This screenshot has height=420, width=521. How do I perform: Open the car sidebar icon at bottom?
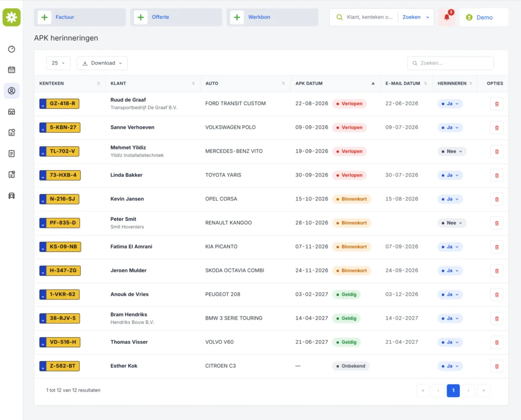tap(12, 196)
